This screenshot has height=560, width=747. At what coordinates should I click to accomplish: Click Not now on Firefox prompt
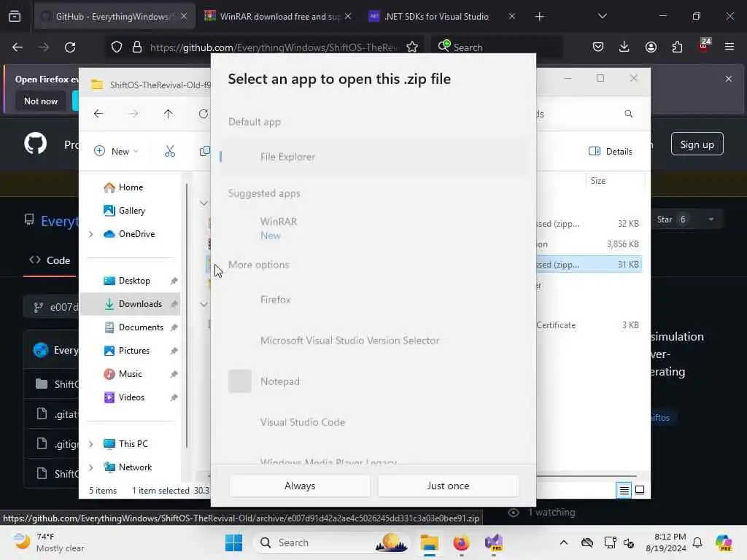point(41,101)
